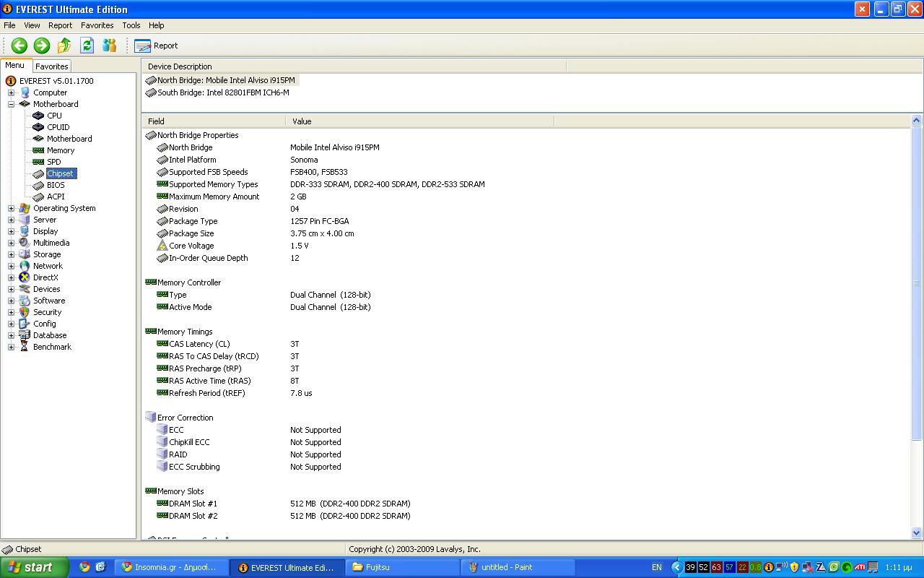Click the Security shield icon in tree
924x578 pixels.
pos(25,312)
